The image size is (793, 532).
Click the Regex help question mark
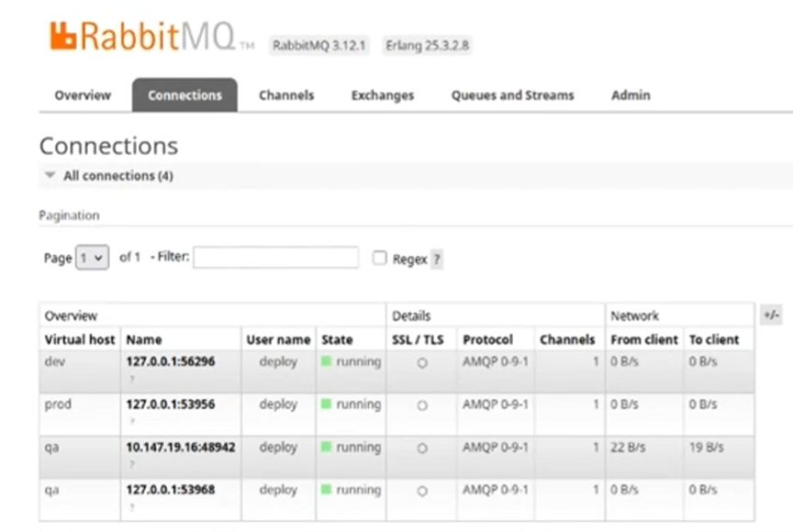tap(437, 260)
